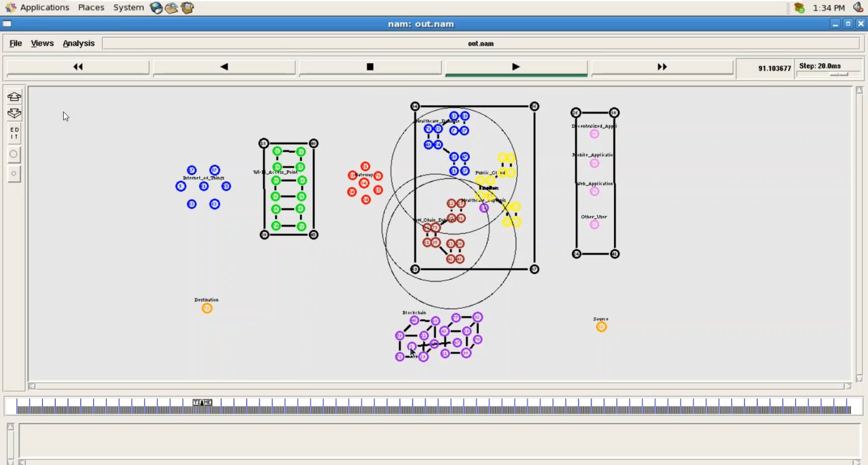Toggle the EDIT mode button
Screen dimensions: 868x465
pyautogui.click(x=14, y=134)
